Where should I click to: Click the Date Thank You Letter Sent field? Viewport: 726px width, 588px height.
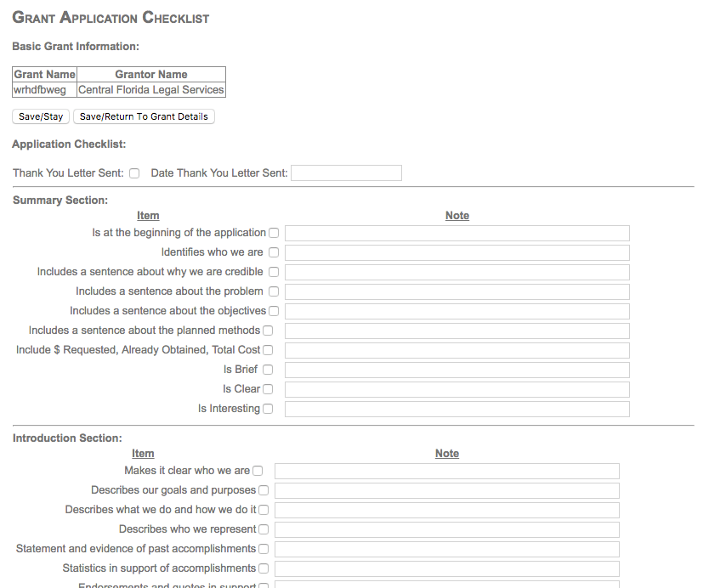[346, 173]
